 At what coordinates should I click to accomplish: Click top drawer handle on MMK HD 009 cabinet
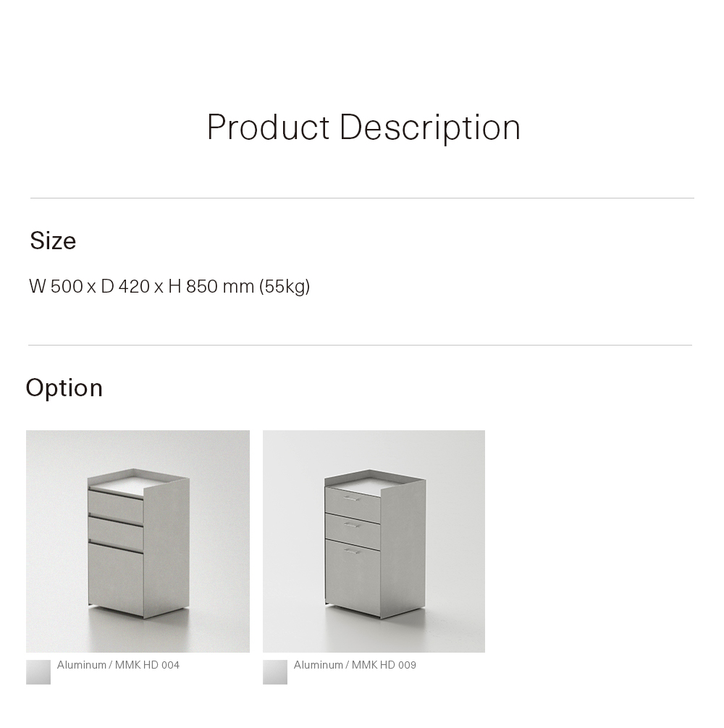(x=352, y=499)
